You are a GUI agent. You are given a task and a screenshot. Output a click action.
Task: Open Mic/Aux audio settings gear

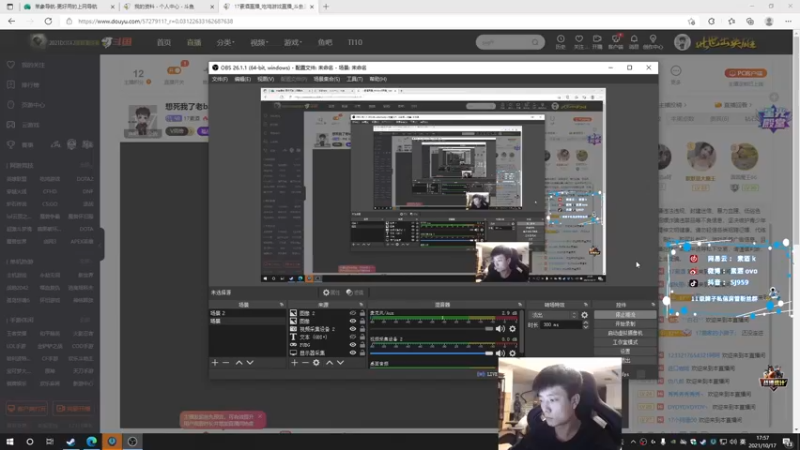(513, 329)
